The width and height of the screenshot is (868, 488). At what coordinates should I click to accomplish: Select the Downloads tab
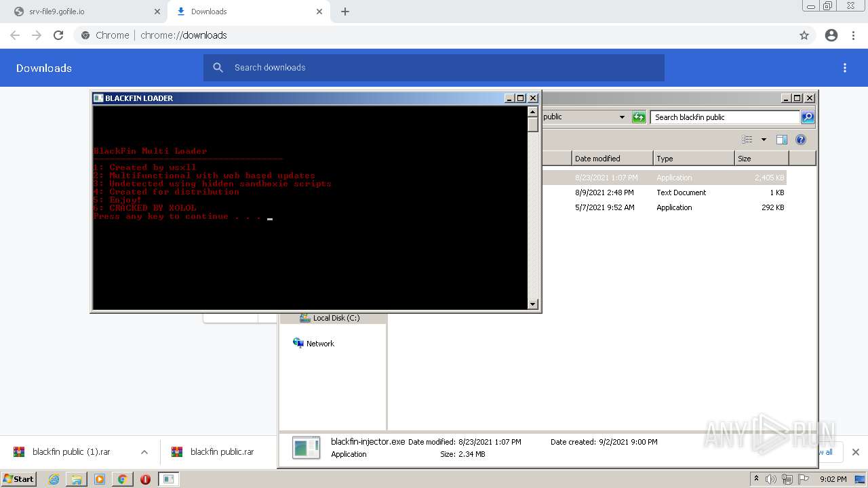(249, 12)
